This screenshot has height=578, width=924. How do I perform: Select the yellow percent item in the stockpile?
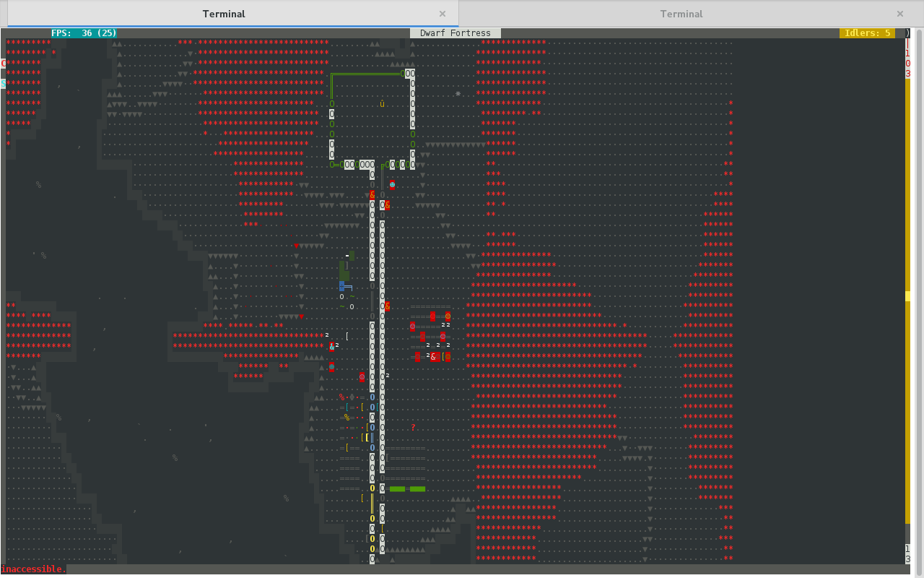point(347,418)
